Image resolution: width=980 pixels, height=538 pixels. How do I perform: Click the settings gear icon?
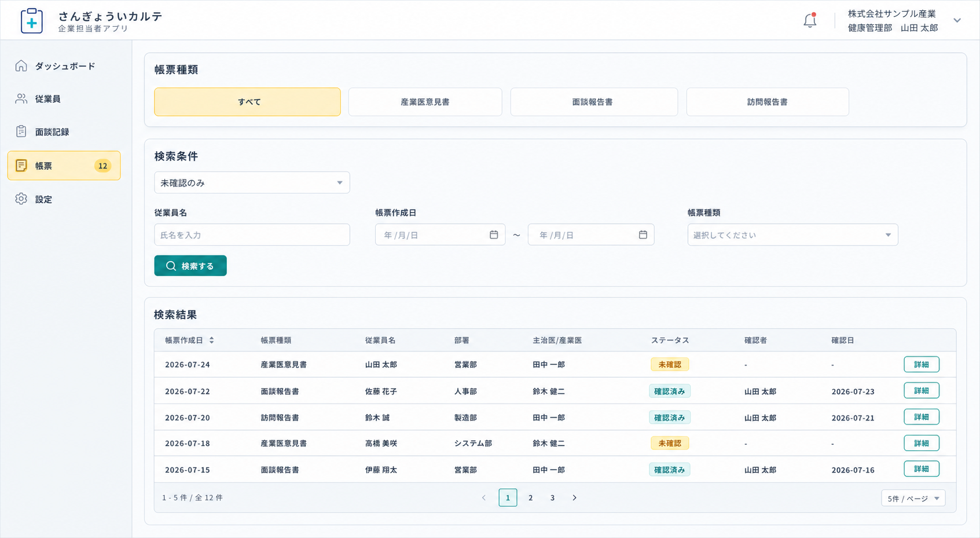(21, 199)
